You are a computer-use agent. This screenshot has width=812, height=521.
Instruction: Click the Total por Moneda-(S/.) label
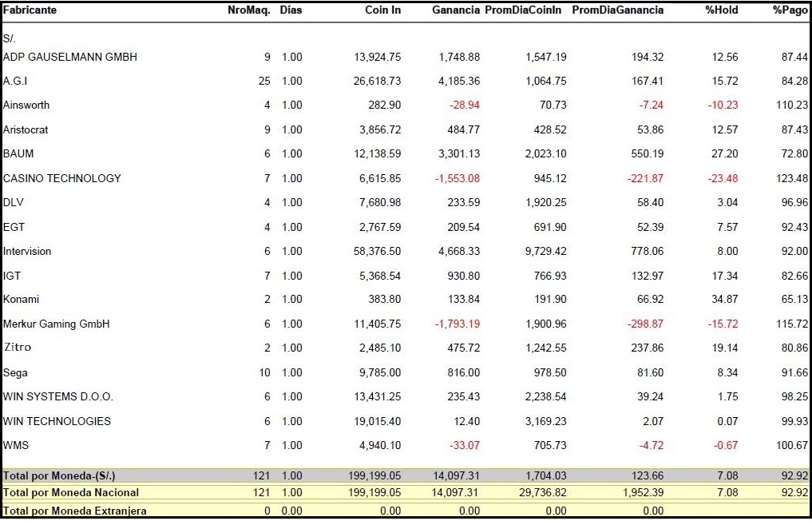coord(59,475)
